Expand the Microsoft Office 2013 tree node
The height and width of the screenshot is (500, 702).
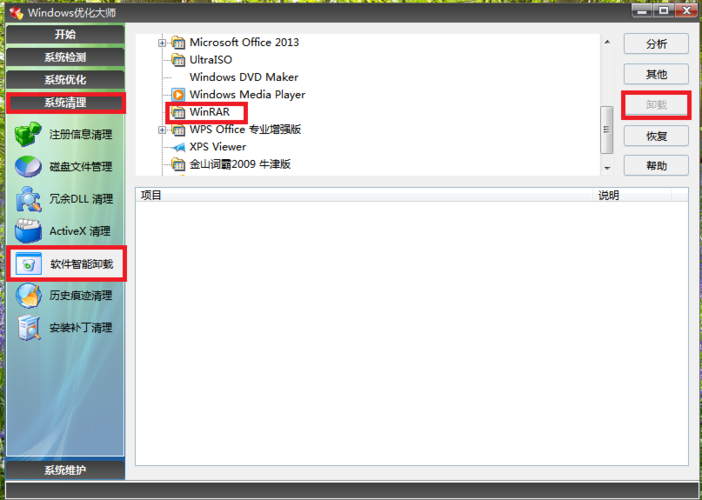(x=162, y=43)
